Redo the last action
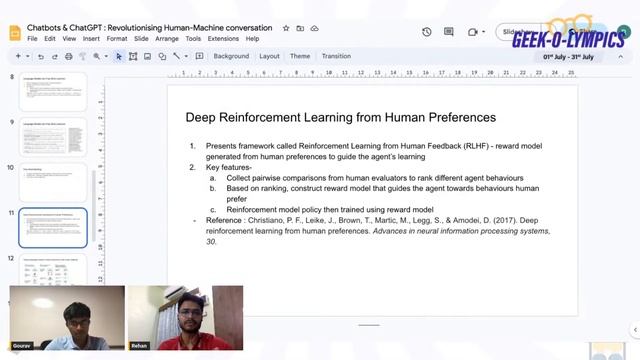The height and width of the screenshot is (360, 640). [x=55, y=56]
